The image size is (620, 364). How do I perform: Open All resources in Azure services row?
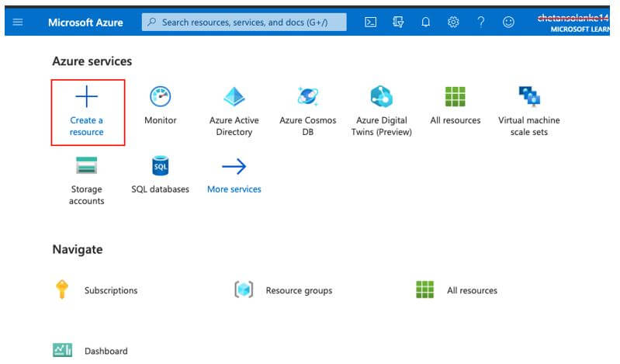pos(455,96)
